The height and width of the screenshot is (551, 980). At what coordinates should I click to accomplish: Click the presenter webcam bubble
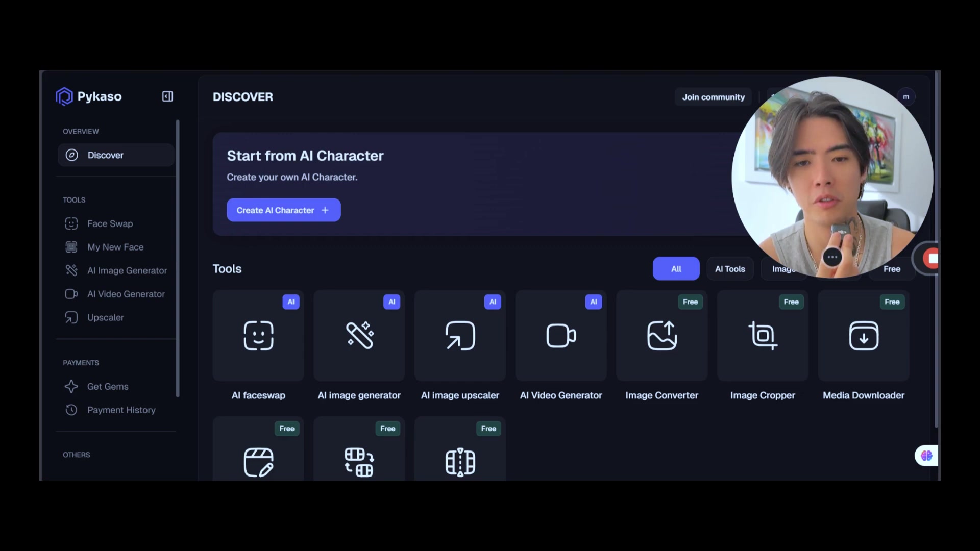click(x=832, y=177)
